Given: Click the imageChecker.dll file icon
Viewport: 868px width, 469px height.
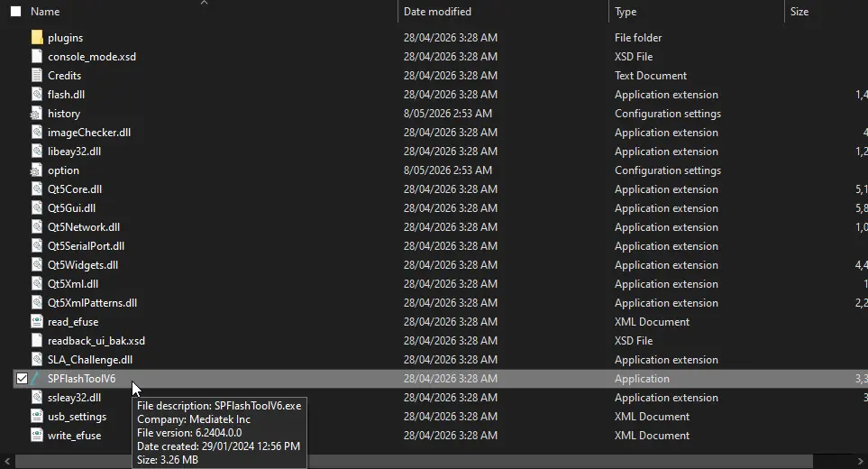Looking at the screenshot, I should (x=37, y=133).
